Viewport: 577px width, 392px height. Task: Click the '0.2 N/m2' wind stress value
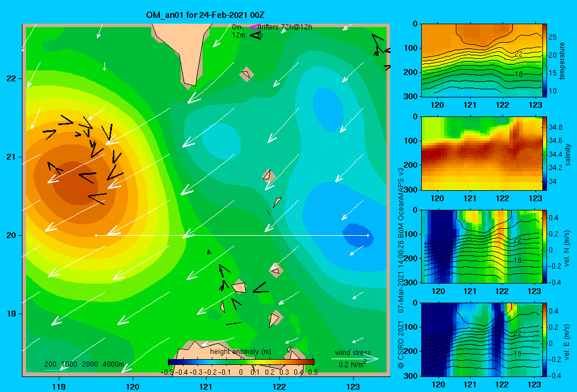(353, 364)
